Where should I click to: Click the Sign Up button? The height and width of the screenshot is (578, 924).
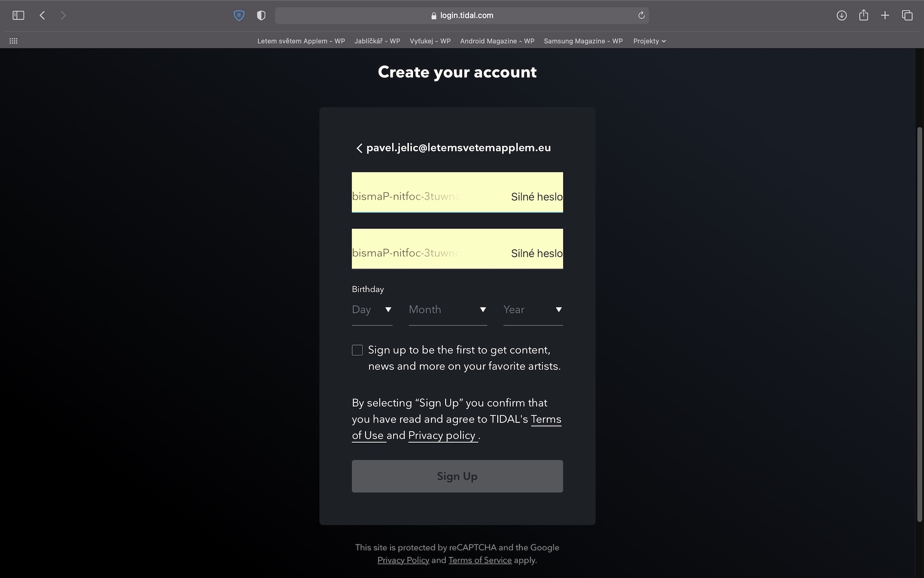click(457, 476)
